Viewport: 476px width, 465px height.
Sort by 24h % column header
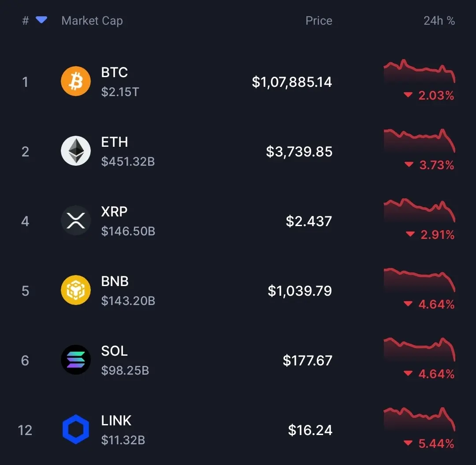click(439, 21)
